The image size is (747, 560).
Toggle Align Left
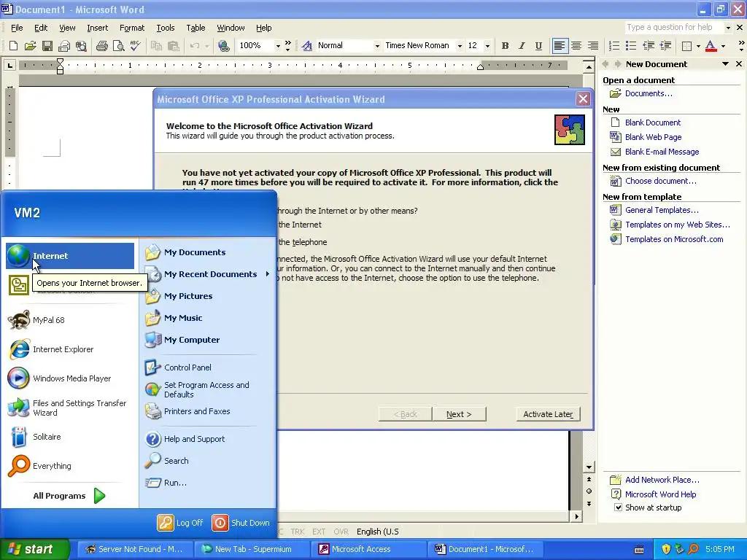560,46
